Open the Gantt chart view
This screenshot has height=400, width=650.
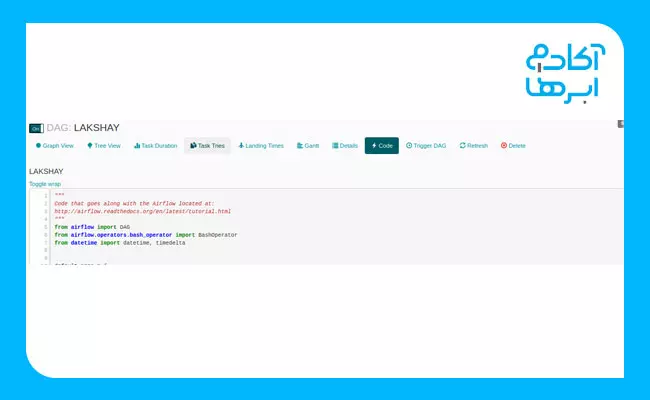coord(308,146)
